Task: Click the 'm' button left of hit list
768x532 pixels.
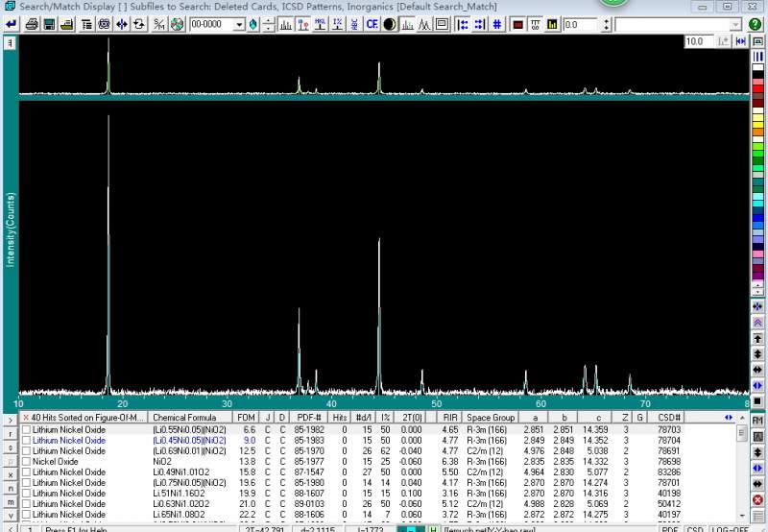Action: click(11, 502)
